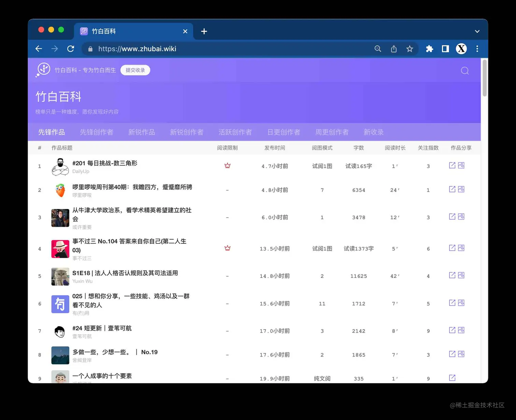Image resolution: width=516 pixels, height=420 pixels.
Task: Click the browser extensions puzzle icon
Action: (x=429, y=49)
